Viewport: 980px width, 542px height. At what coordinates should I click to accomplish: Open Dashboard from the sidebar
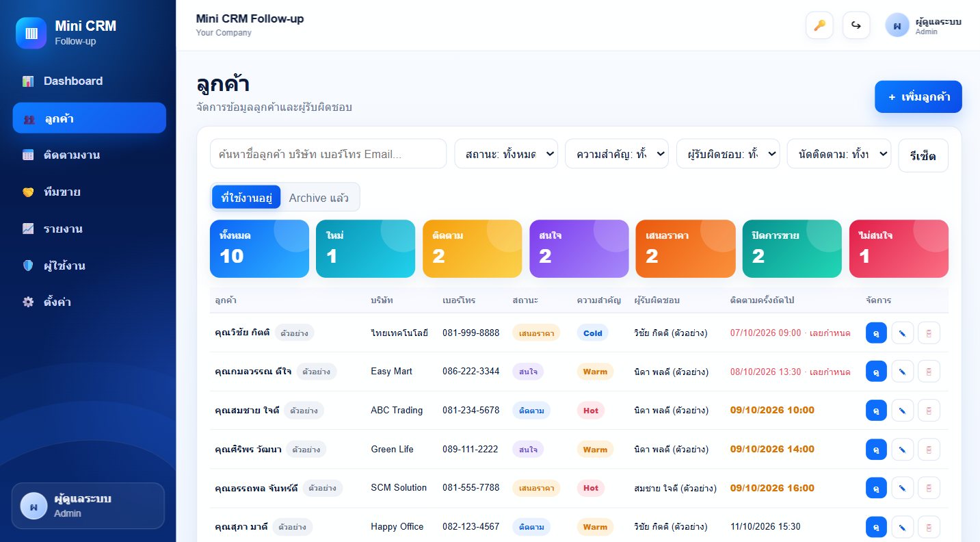pos(89,81)
